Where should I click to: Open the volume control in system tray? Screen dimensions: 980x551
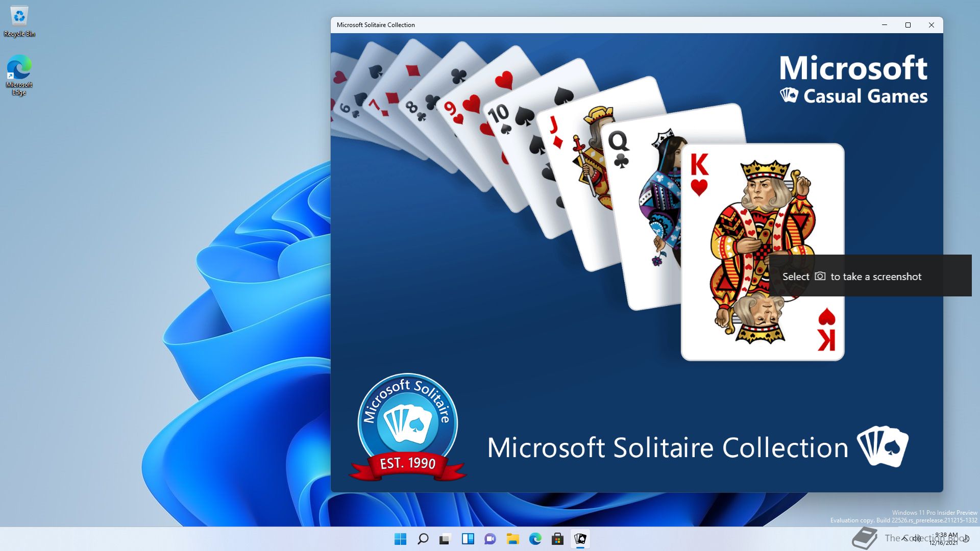tap(917, 539)
